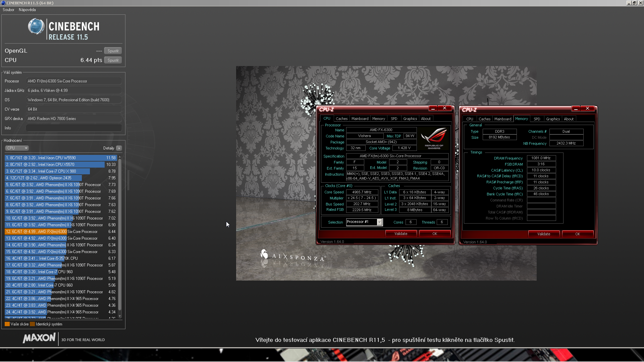Click Soubor menu in Cinebench toolbar
This screenshot has width=644, height=362.
(x=9, y=9)
